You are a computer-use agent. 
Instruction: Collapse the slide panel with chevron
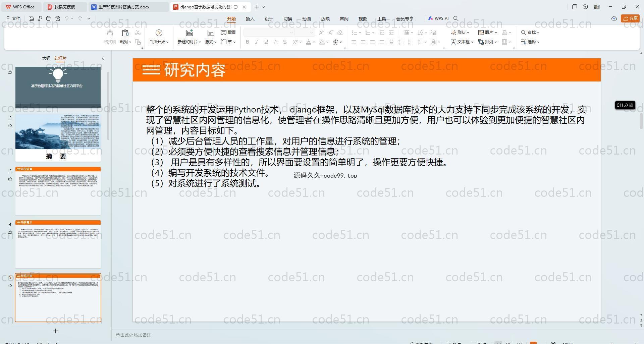click(x=103, y=58)
